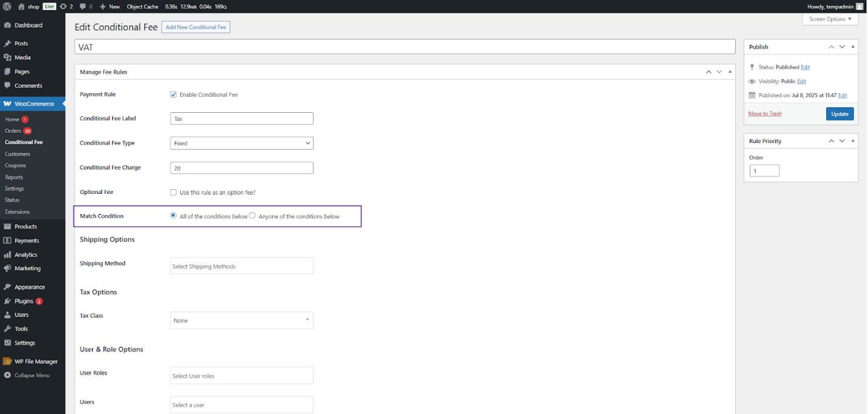Click the Conditional Fee Charge input field

point(241,168)
